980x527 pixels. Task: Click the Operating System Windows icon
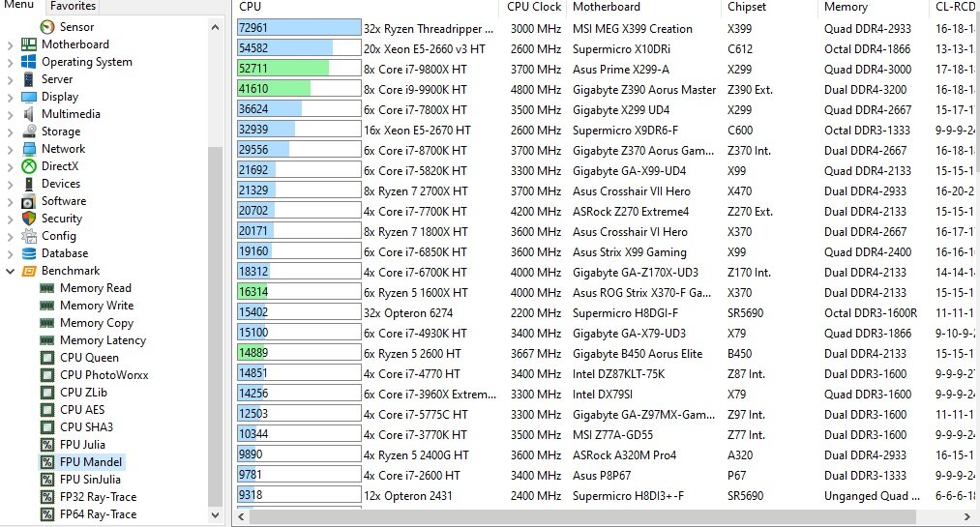pos(29,62)
